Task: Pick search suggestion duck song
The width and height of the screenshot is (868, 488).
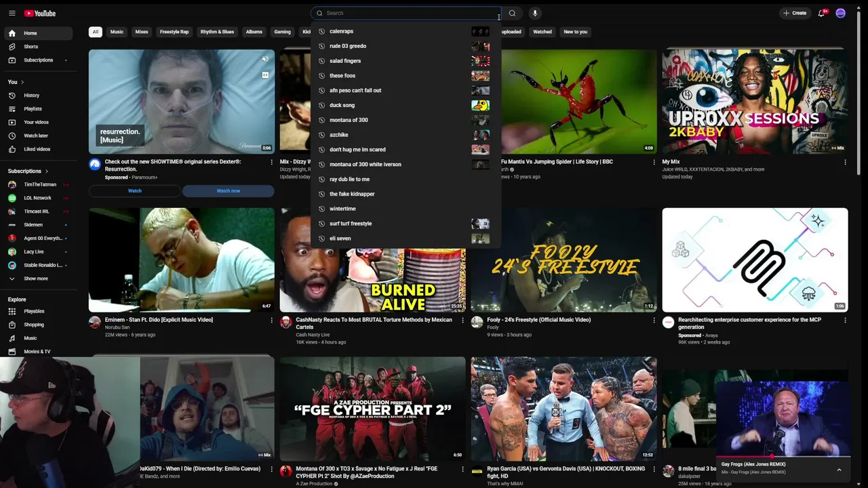Action: click(405, 105)
